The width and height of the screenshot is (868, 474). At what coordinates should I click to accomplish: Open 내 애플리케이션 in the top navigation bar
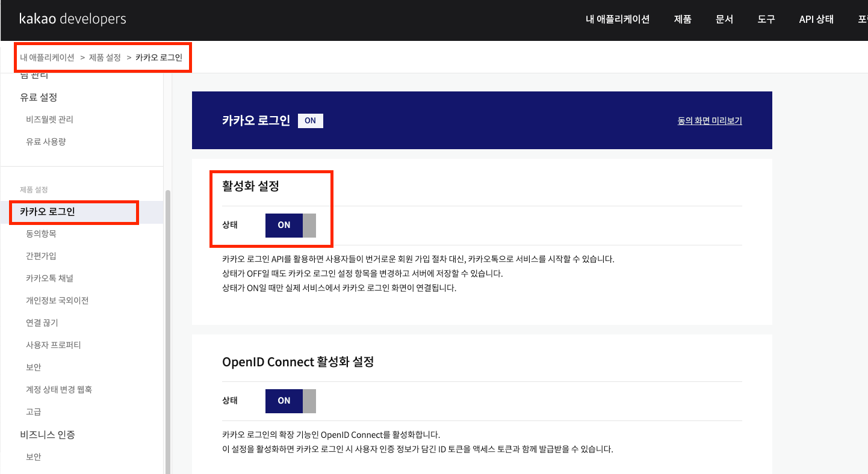click(618, 19)
